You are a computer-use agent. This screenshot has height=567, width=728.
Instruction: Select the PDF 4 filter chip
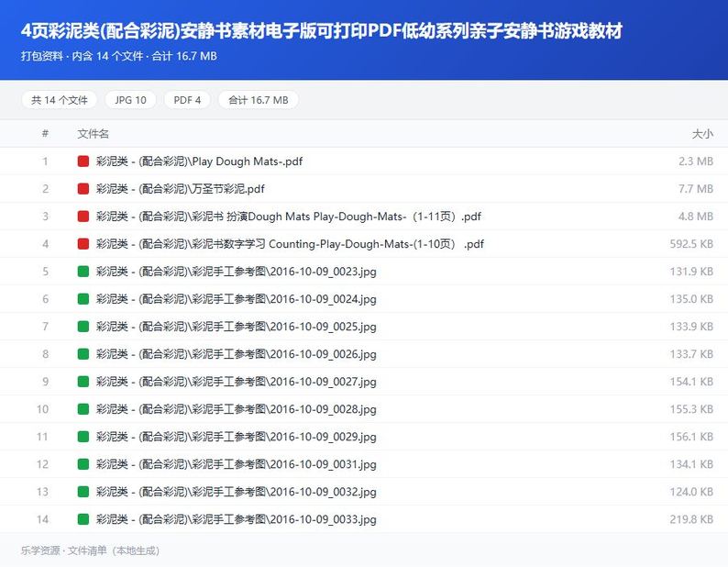(x=187, y=100)
